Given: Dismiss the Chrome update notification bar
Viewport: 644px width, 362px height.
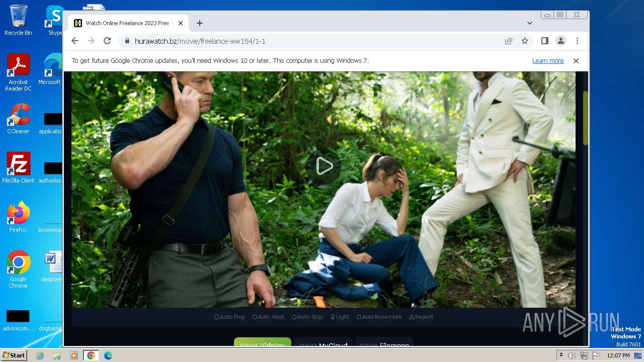Looking at the screenshot, I should (576, 61).
